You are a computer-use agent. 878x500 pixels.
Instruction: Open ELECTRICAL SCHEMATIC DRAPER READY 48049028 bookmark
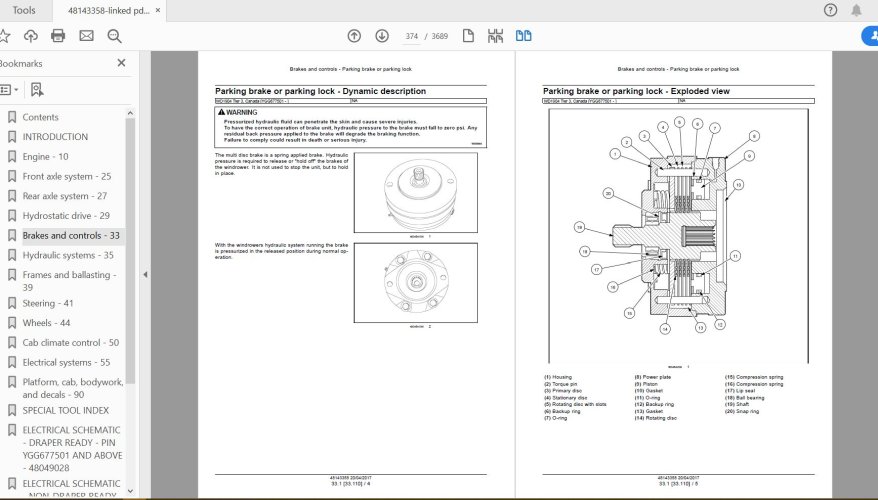coord(72,449)
